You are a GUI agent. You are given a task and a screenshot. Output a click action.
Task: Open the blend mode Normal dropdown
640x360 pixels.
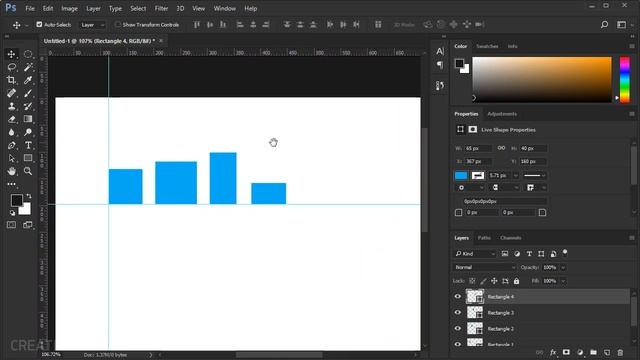[484, 267]
